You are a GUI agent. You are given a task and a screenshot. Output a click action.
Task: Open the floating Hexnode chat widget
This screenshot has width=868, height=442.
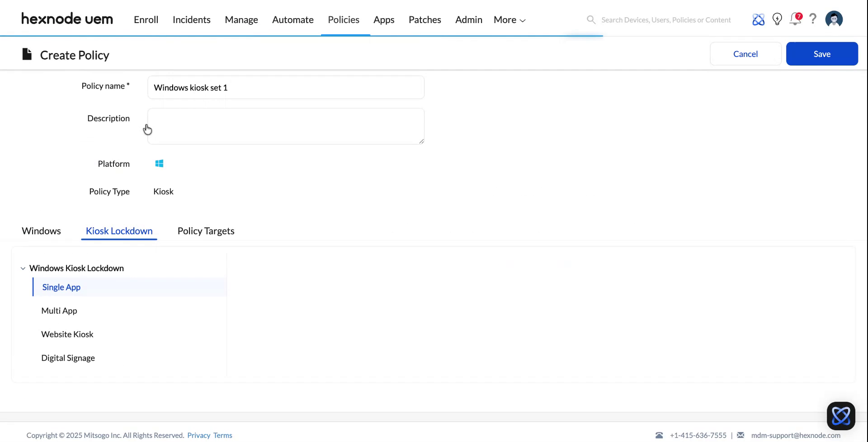841,415
